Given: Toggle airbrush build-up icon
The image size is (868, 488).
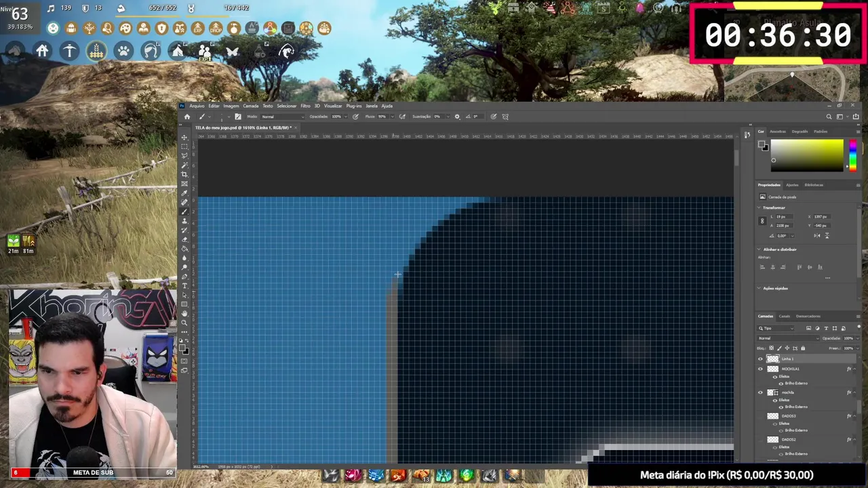Looking at the screenshot, I should point(402,117).
